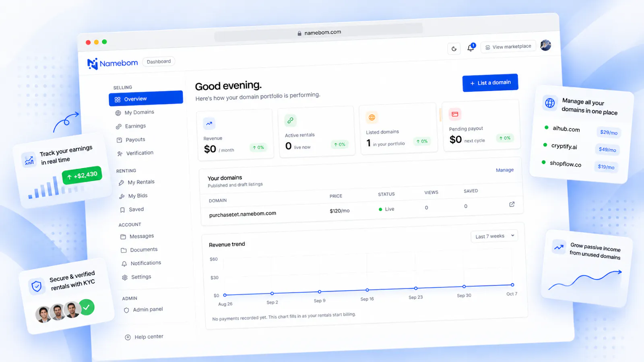Click the Help center icon
This screenshot has width=644, height=362.
tap(128, 337)
